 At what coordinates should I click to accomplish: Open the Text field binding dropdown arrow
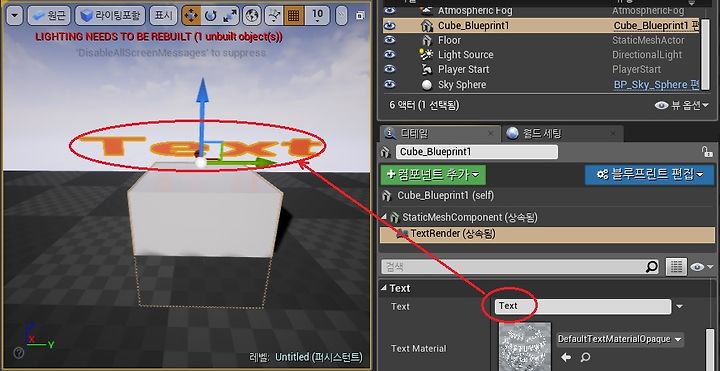pyautogui.click(x=680, y=307)
